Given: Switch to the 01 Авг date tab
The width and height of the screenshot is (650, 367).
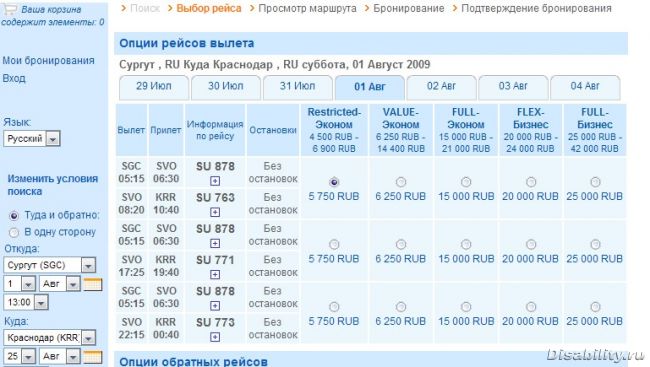Looking at the screenshot, I should coord(369,87).
